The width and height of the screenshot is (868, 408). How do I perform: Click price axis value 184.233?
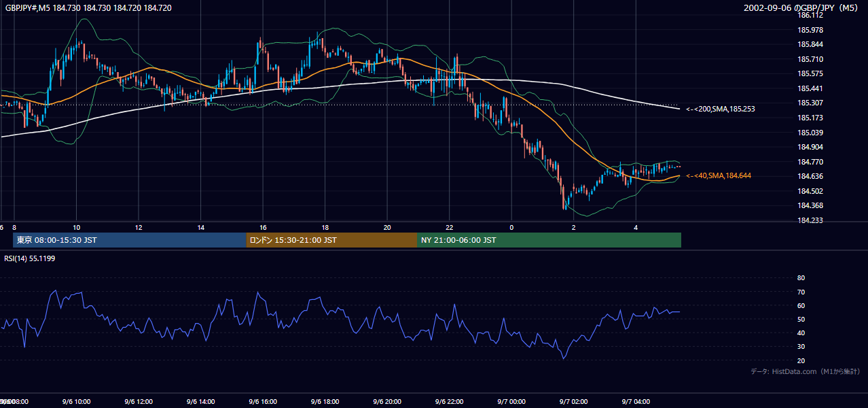click(x=810, y=220)
